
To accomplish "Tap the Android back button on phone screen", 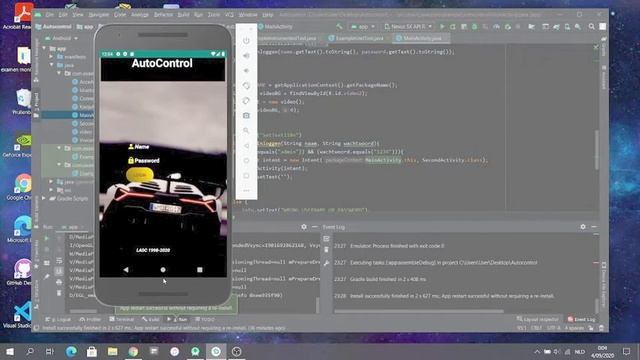I will [126, 270].
